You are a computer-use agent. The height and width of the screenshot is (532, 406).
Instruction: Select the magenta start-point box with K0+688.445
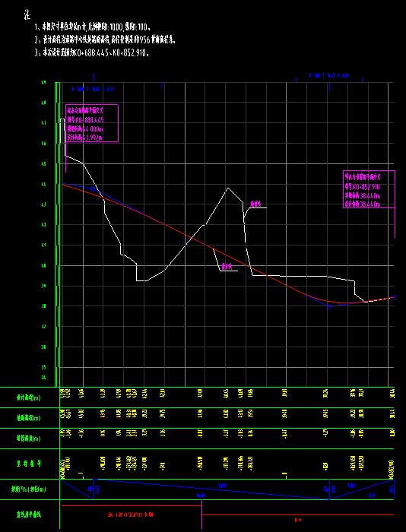92,123
